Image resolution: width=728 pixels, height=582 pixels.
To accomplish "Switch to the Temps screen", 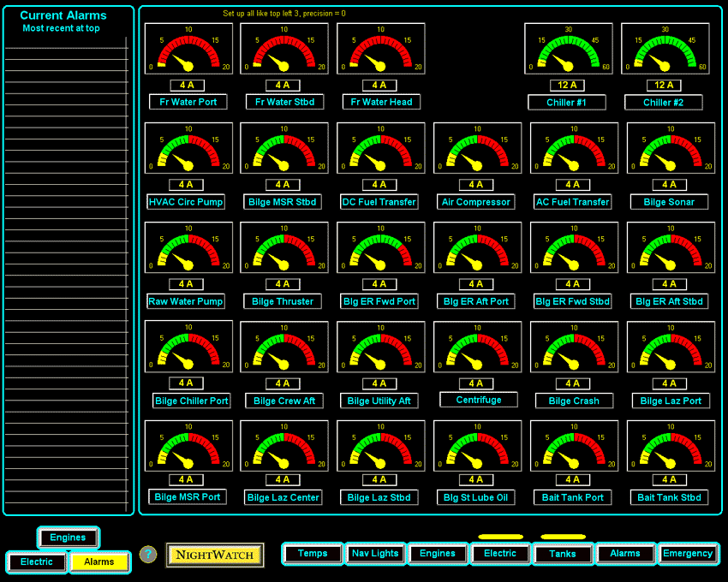I will pos(312,554).
